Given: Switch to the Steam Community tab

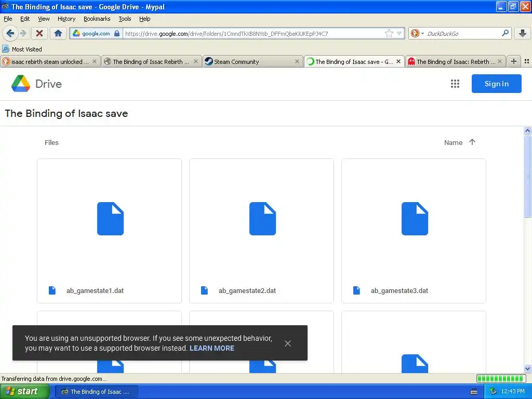Looking at the screenshot, I should (x=252, y=61).
